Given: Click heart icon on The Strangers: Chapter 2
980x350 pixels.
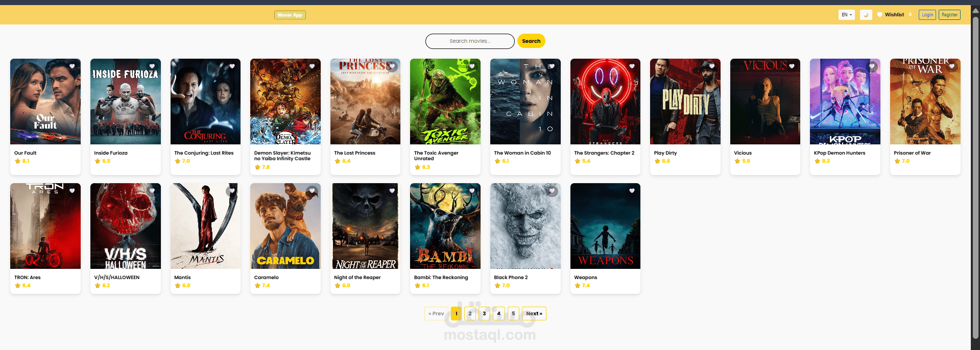Looking at the screenshot, I should point(632,66).
